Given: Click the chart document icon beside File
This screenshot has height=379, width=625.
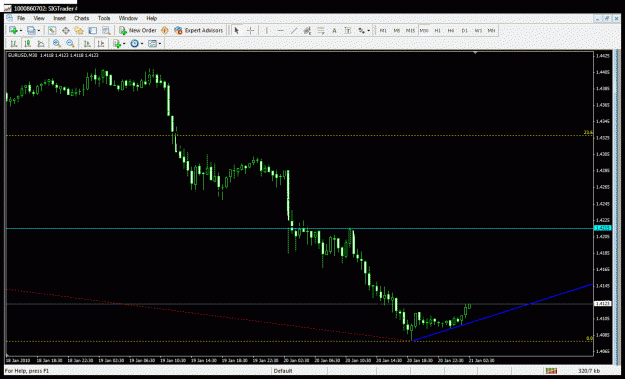Looking at the screenshot, I should [x=9, y=18].
